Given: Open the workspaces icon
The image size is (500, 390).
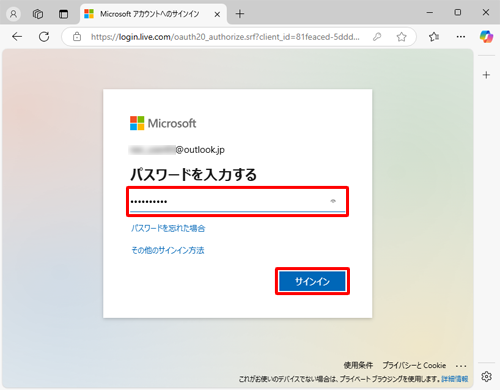Looking at the screenshot, I should coord(38,14).
